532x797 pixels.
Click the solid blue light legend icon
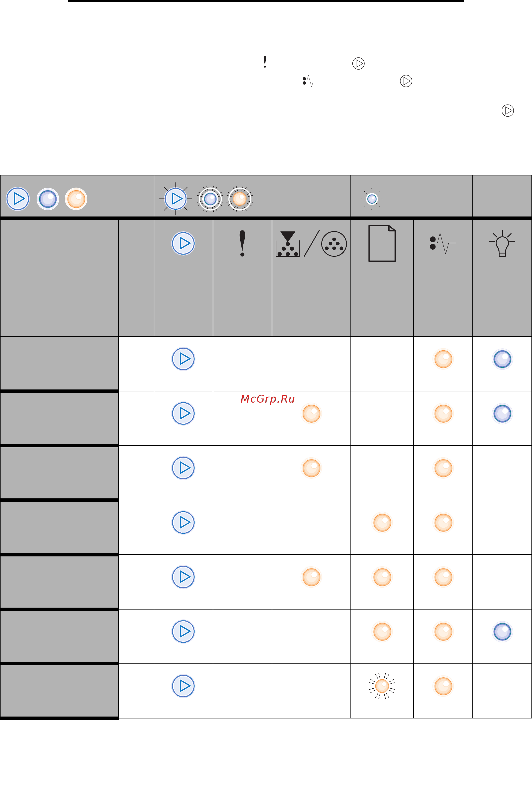48,199
